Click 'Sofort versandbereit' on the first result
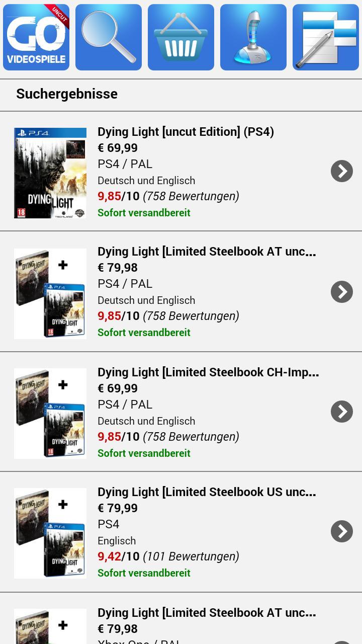 click(x=144, y=213)
